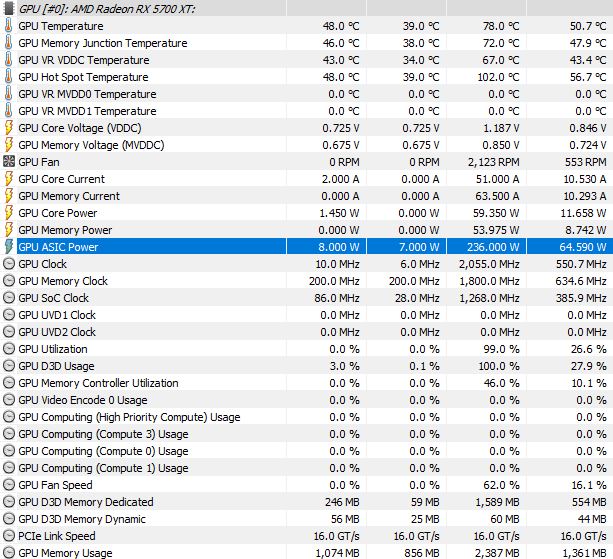Select the GPU Core Power label
Image resolution: width=613 pixels, height=559 pixels.
58,213
